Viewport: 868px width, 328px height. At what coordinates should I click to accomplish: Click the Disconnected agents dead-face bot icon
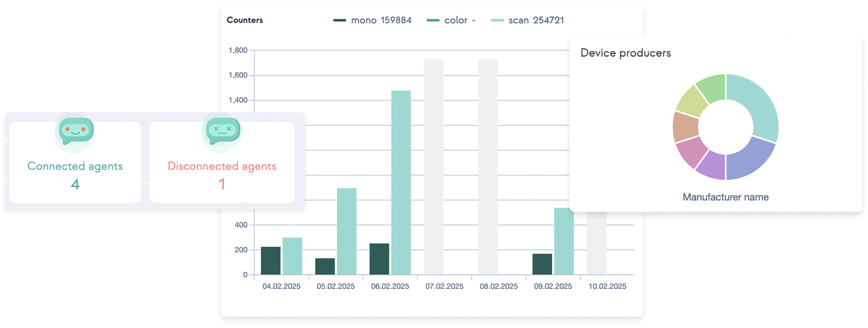(x=223, y=131)
